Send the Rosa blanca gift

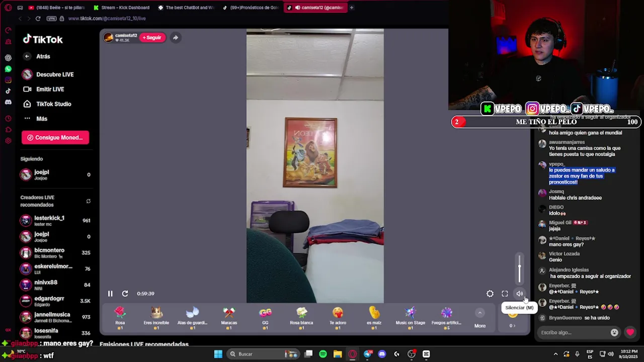301,318
